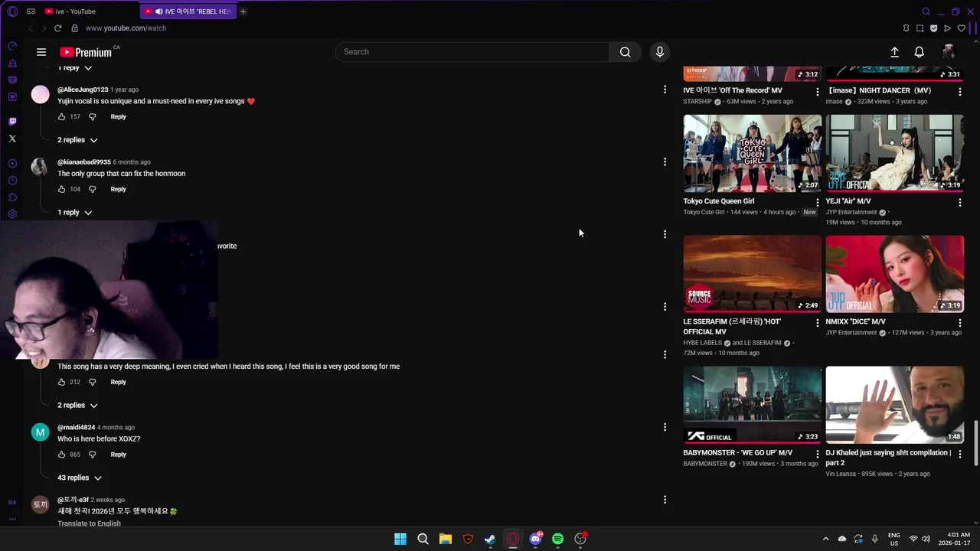Click the browser address bar URL
Viewport: 980px width, 551px height.
[126, 28]
